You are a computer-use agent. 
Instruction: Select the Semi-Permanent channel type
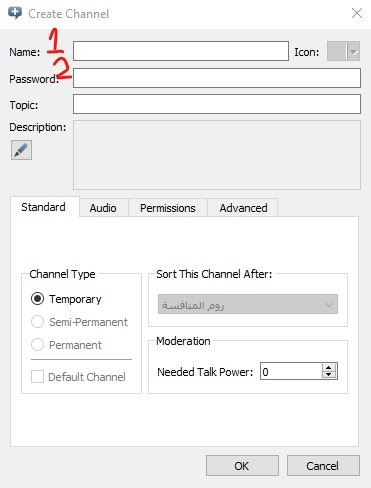click(37, 322)
